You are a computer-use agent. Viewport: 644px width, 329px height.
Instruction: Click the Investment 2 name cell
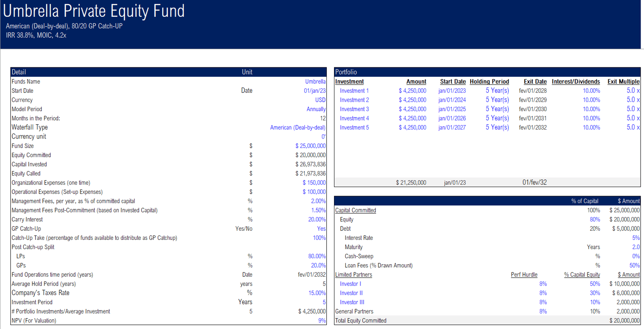(x=354, y=100)
